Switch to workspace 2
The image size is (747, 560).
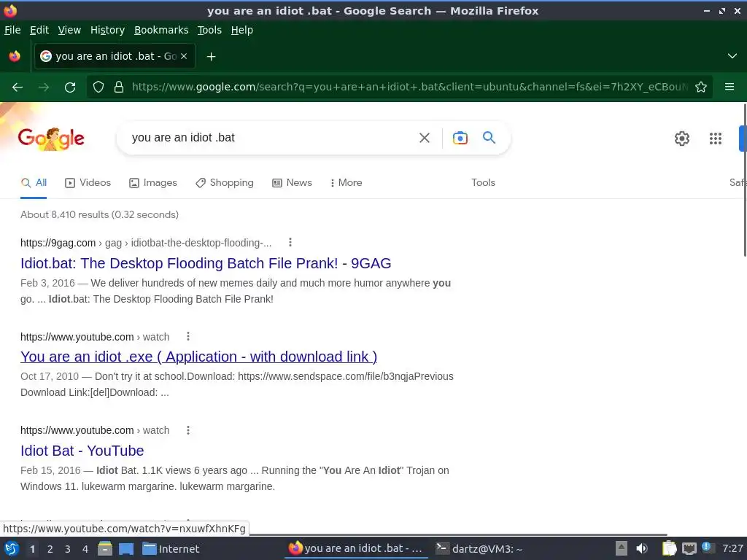pyautogui.click(x=50, y=549)
